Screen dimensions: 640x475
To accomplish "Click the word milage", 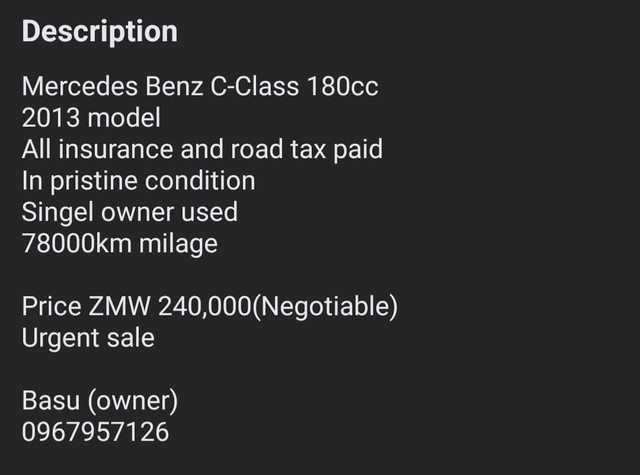I will pyautogui.click(x=176, y=243).
